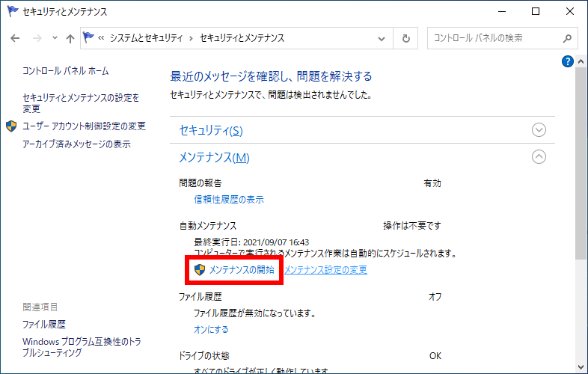Collapse the メンテナンス section chevron
The width and height of the screenshot is (588, 374).
click(x=539, y=157)
